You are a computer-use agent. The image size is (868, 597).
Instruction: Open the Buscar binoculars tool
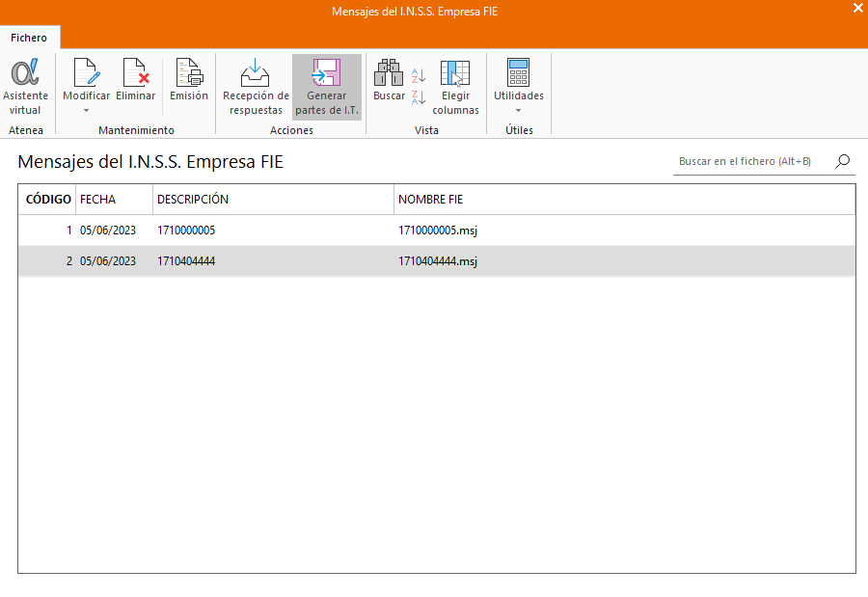coord(389,73)
